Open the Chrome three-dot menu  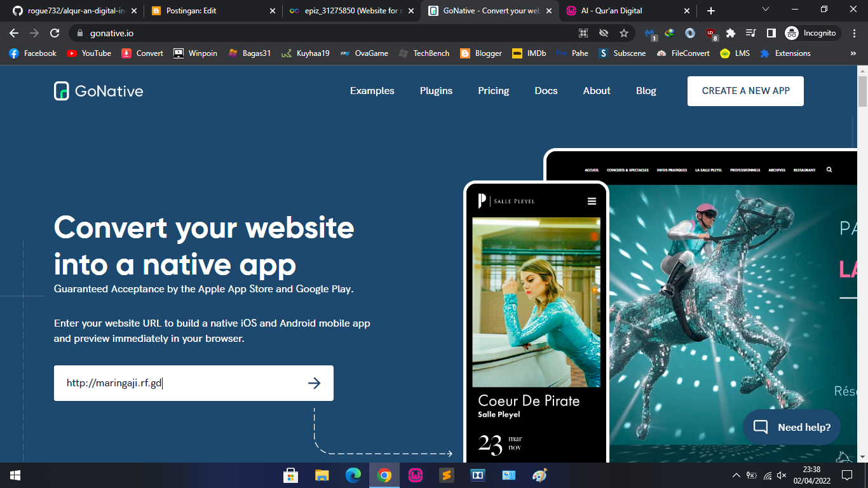tap(855, 33)
